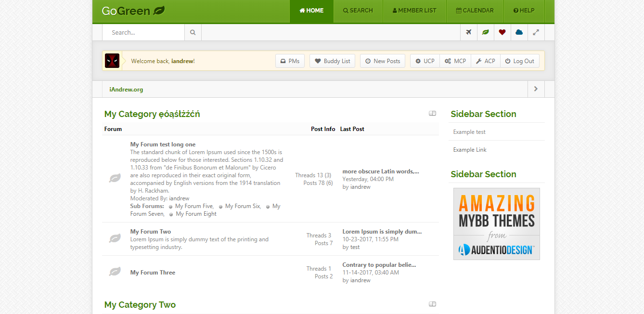Open the ACP admin panel
Screen dimensions: 644x314
tap(486, 61)
